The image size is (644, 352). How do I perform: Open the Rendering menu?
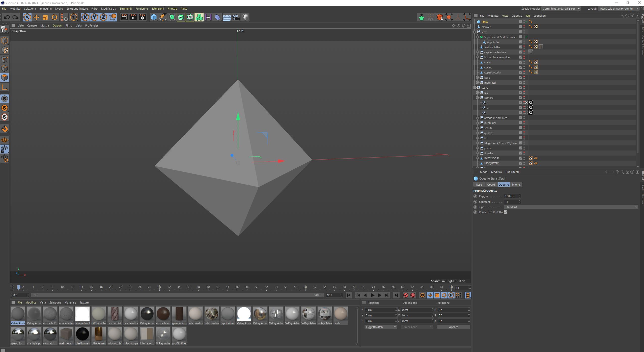point(141,9)
